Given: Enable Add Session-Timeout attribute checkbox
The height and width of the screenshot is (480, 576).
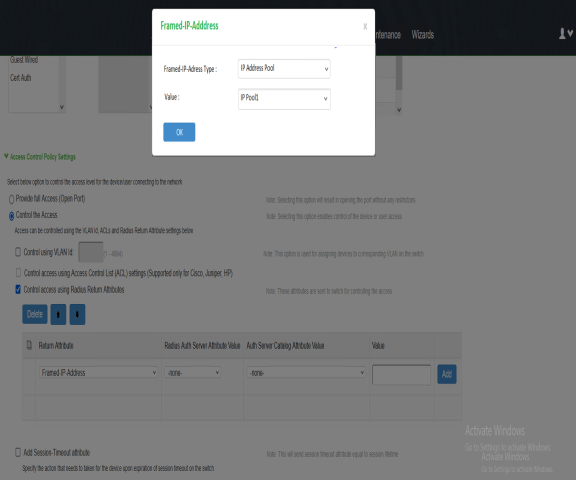Looking at the screenshot, I should (18, 452).
